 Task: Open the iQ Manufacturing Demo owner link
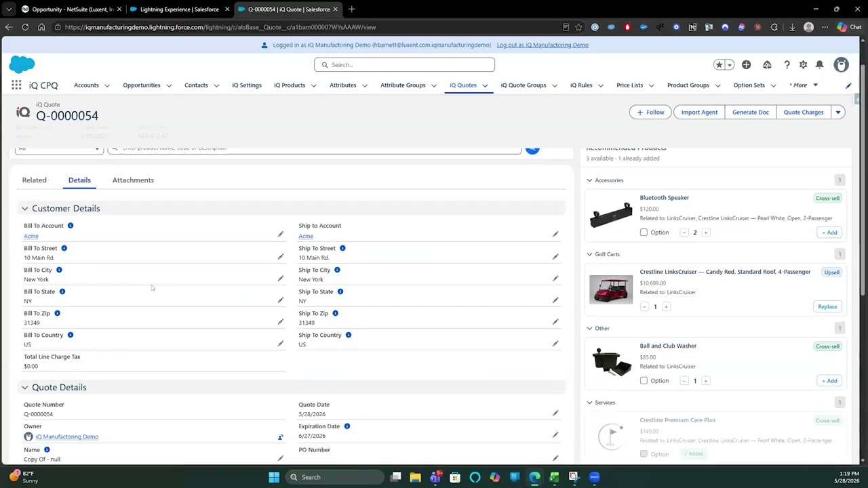(66, 437)
